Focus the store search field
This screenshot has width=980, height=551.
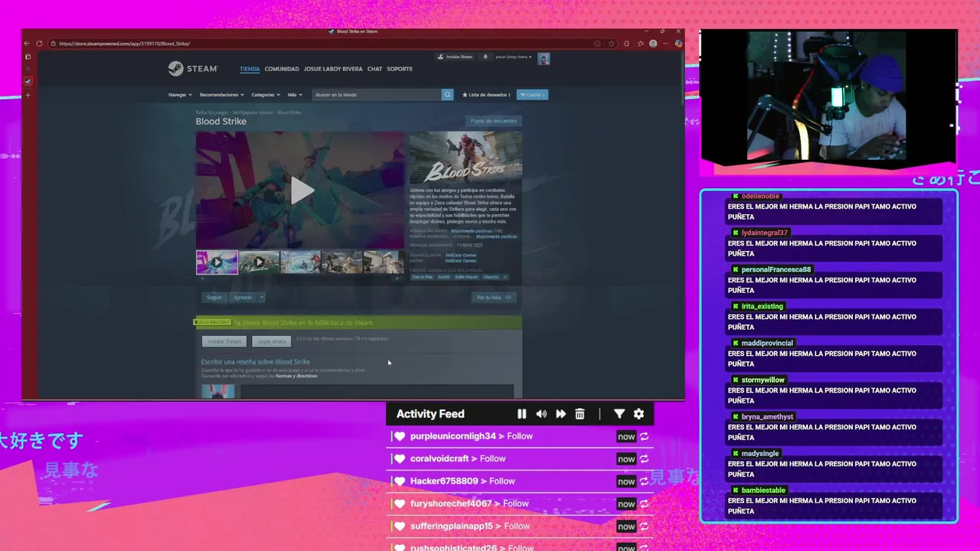377,95
